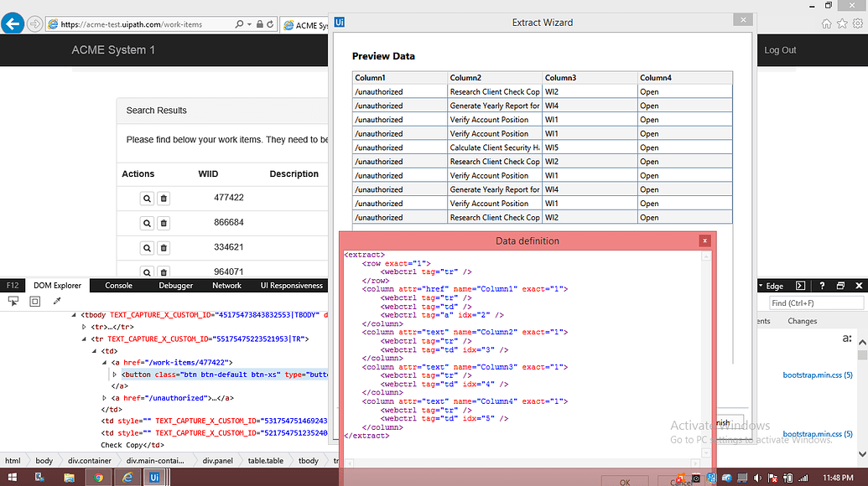
Task: Open the bootstrap.min.css (5) link
Action: (x=817, y=375)
